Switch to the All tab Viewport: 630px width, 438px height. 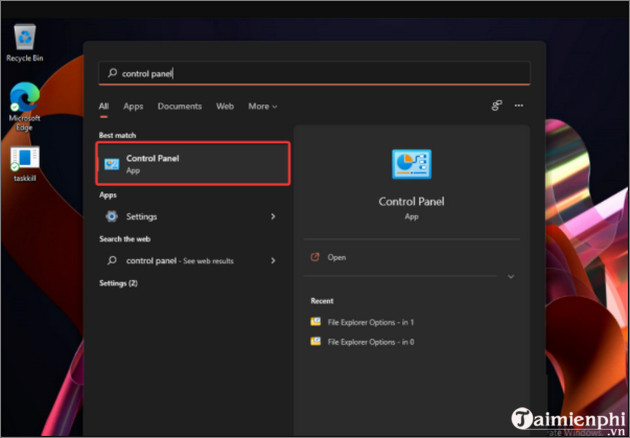pos(104,106)
